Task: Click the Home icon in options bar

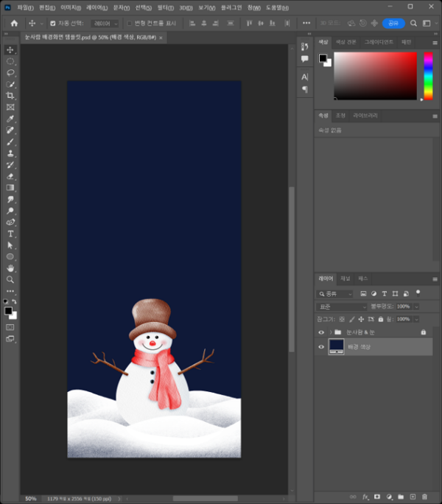Action: pos(14,23)
